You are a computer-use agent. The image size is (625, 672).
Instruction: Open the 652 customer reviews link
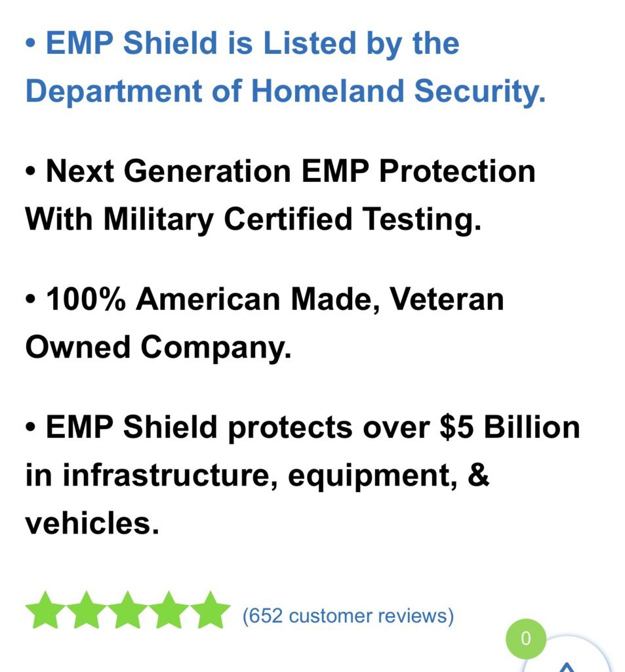348,616
